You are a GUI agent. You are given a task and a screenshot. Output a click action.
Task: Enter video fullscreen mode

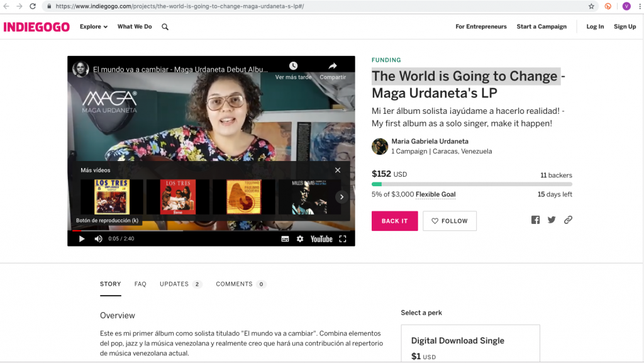343,239
